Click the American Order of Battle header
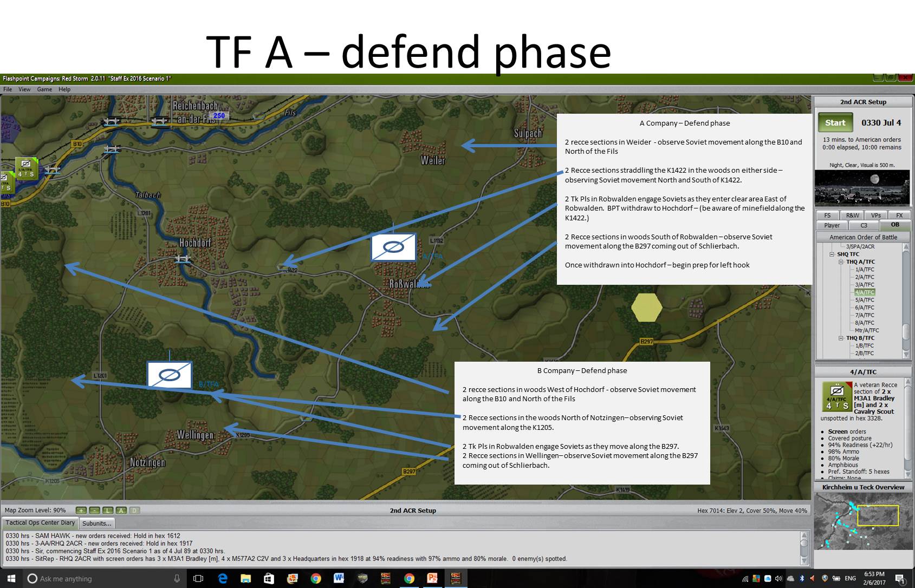This screenshot has height=588, width=915. click(x=864, y=237)
